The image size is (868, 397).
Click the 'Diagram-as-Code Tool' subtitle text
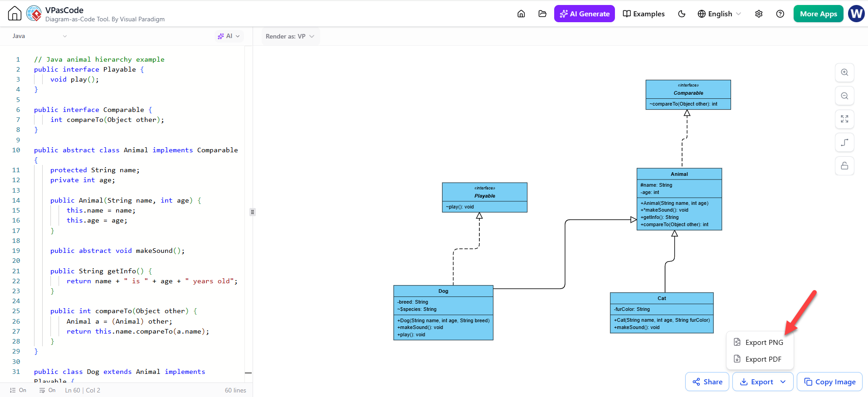coord(105,19)
